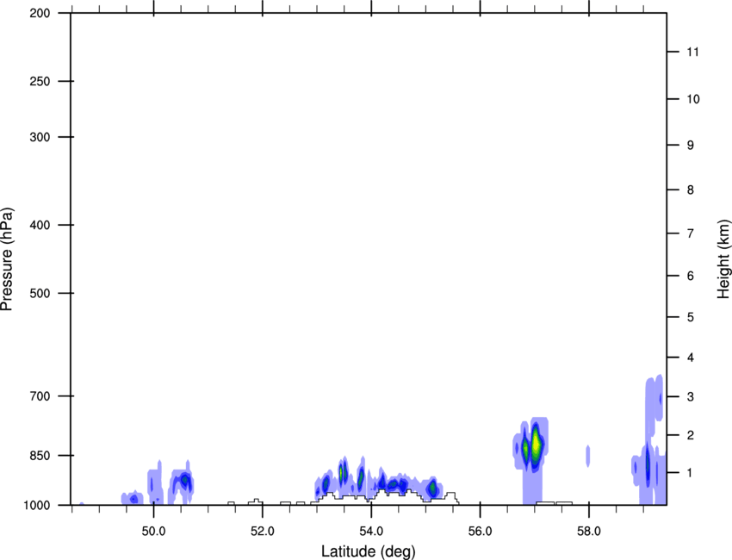Select the 300 pressure tick label
Screen dimensions: 732x560
40,137
